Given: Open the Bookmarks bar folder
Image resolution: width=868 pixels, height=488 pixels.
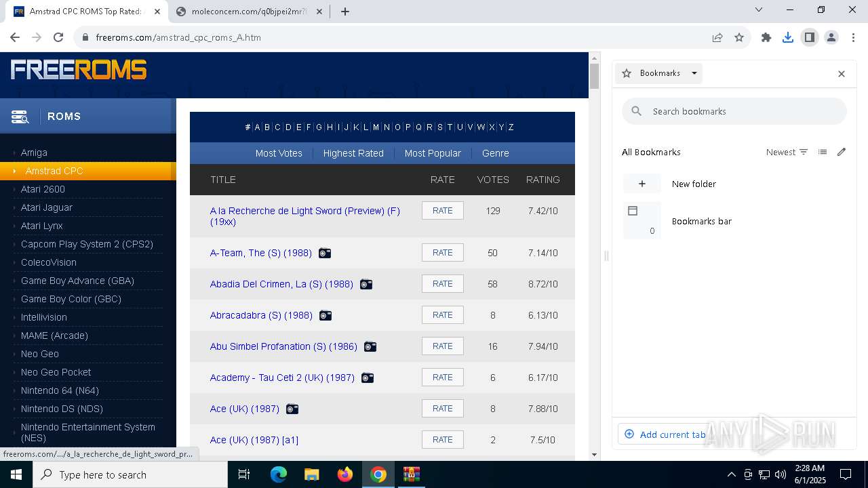Looking at the screenshot, I should click(x=734, y=221).
